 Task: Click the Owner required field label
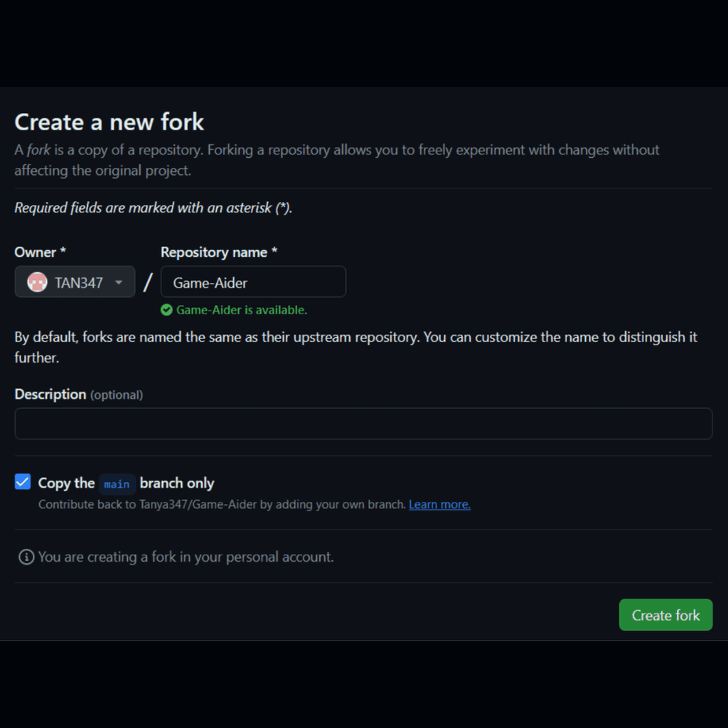point(39,252)
